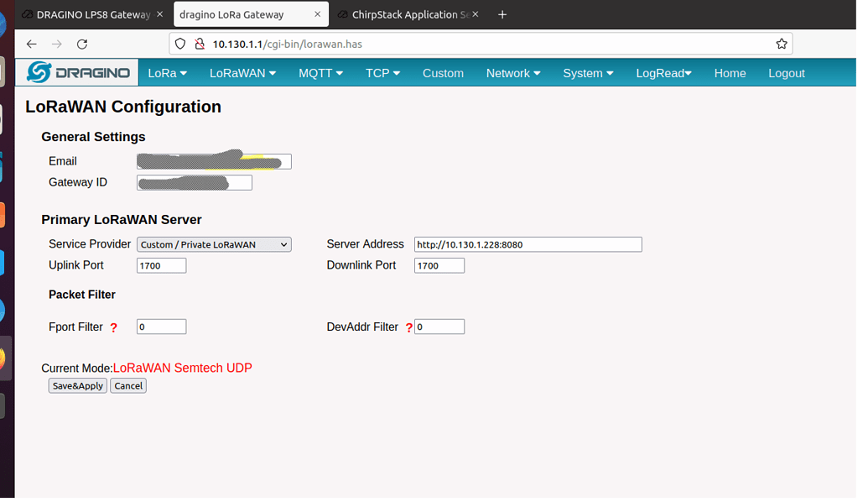The width and height of the screenshot is (868, 502).
Task: Expand the LoRaWAN menu
Action: tap(242, 73)
